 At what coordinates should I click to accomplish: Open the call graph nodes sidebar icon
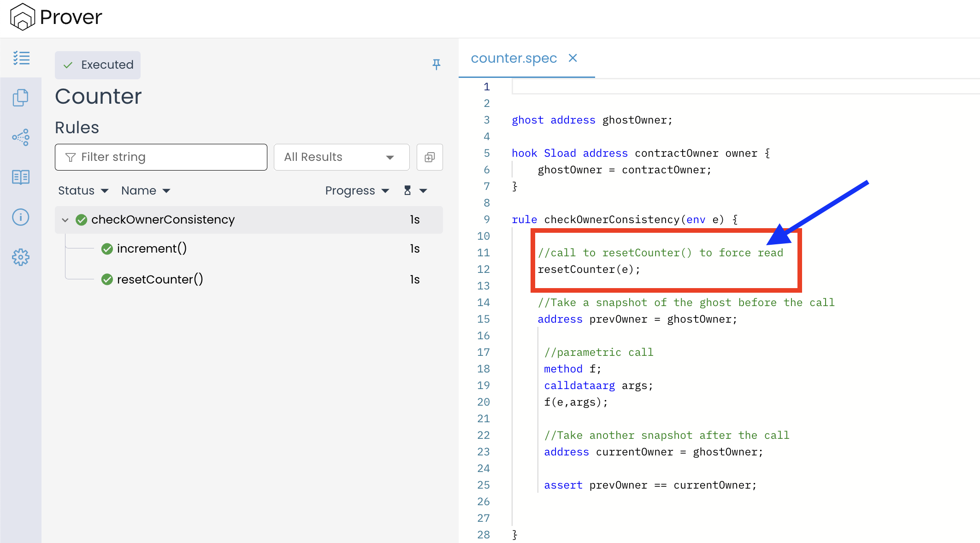(21, 137)
